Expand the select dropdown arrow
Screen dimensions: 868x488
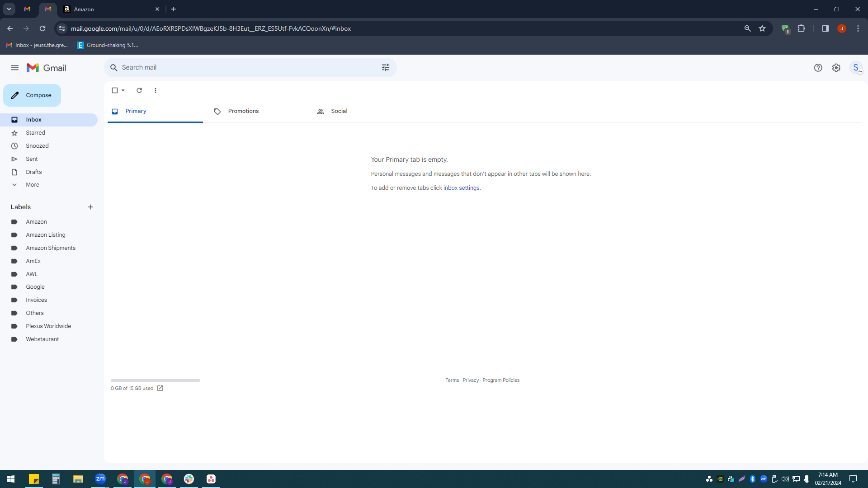[x=123, y=90]
